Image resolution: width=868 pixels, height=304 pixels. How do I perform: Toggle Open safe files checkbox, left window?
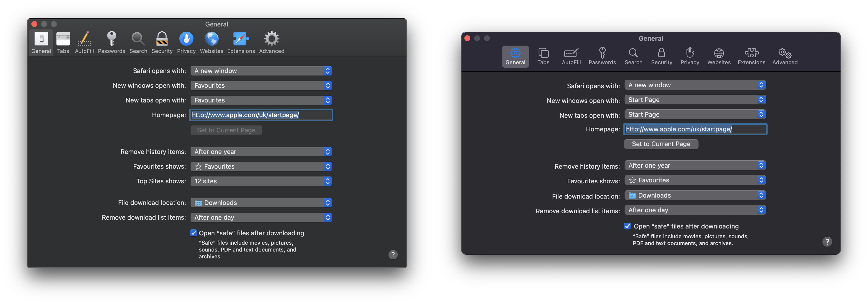tap(193, 233)
